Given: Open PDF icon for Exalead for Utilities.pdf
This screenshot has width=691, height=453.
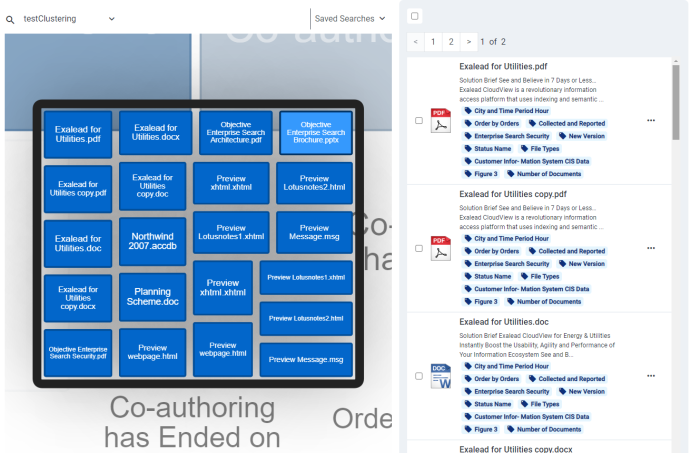Looking at the screenshot, I should point(440,120).
